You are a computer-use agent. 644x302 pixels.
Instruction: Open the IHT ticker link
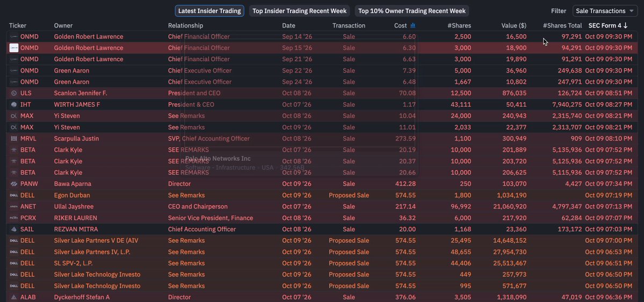coord(25,104)
